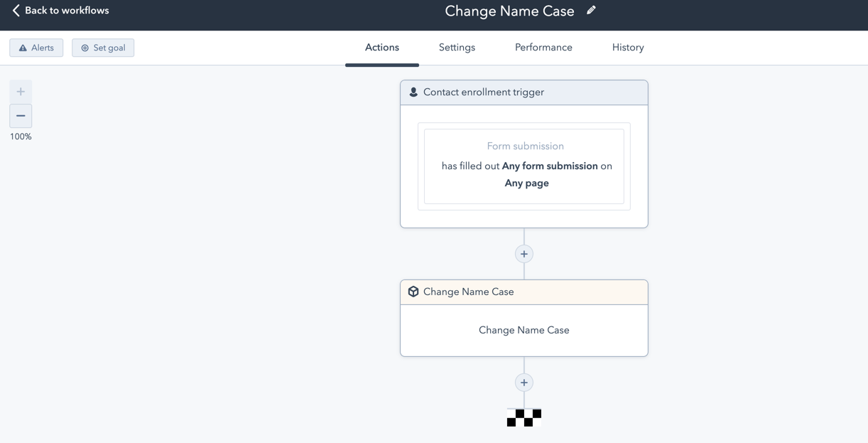Click the back chevron arrow icon

tap(16, 11)
